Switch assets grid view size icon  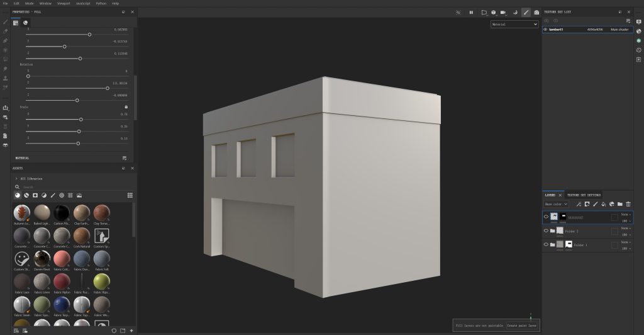pyautogui.click(x=130, y=195)
